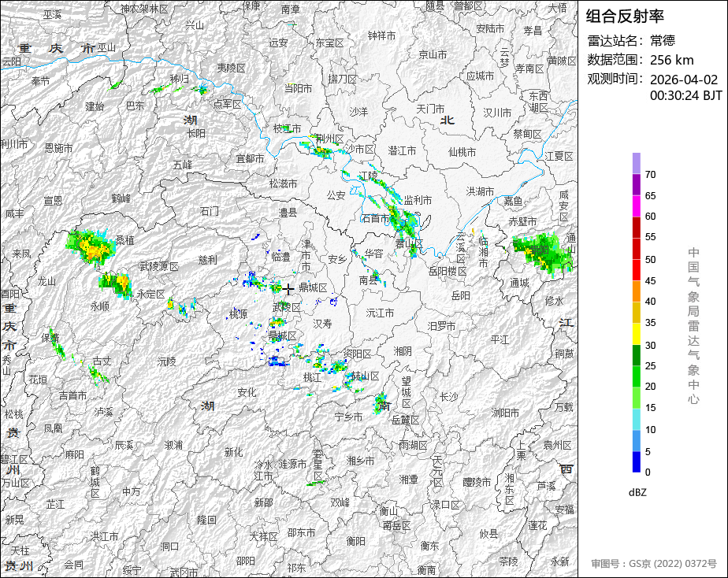
Task: Select the 新化 county label
Action: (233, 452)
